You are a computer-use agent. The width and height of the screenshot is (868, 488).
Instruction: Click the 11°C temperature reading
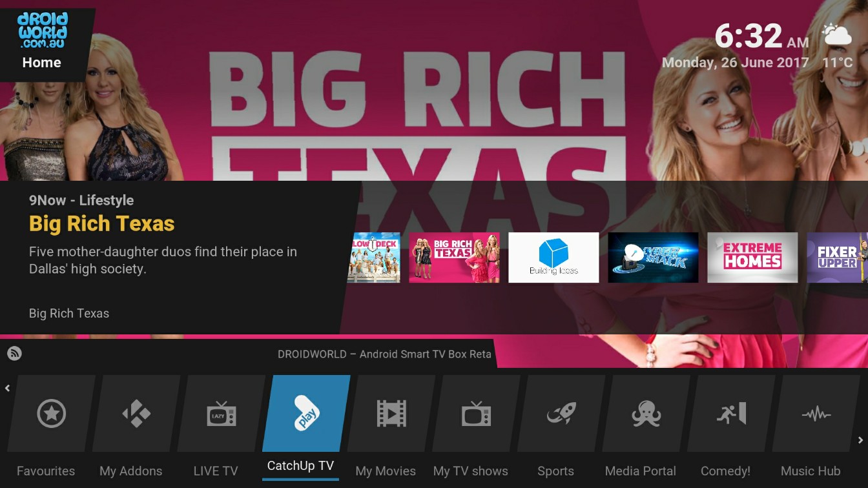[x=838, y=63]
